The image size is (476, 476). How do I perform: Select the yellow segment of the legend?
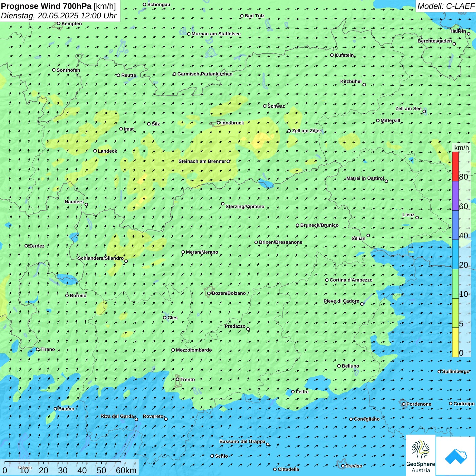[455, 342]
